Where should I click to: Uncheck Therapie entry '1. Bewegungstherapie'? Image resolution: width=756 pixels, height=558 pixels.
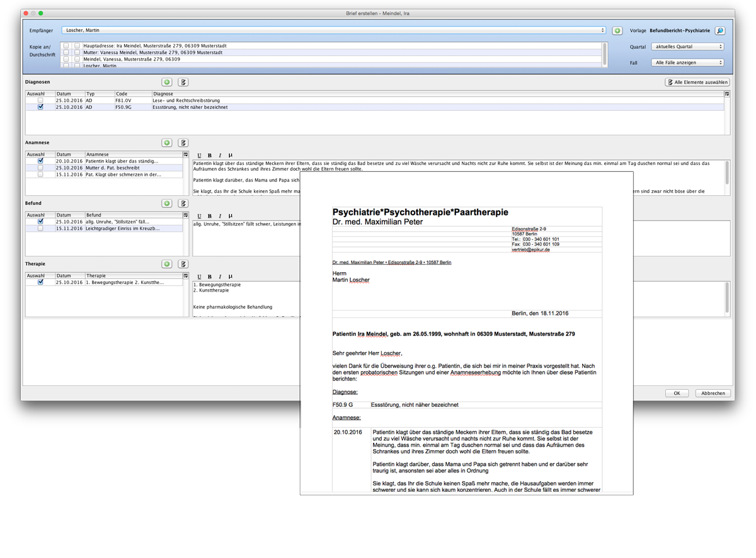click(x=40, y=282)
